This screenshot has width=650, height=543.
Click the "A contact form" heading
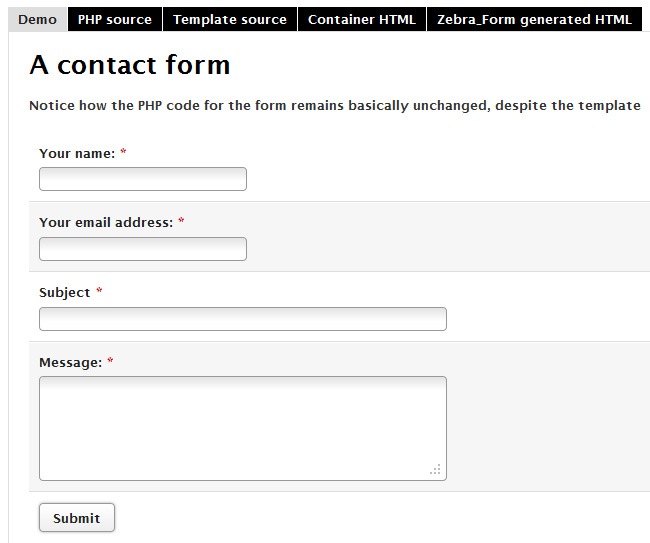click(x=130, y=65)
